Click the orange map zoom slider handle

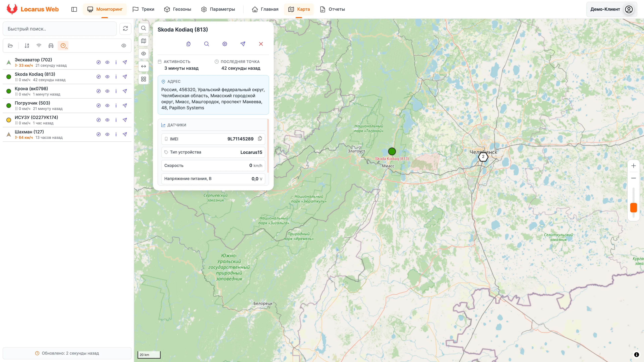(633, 208)
